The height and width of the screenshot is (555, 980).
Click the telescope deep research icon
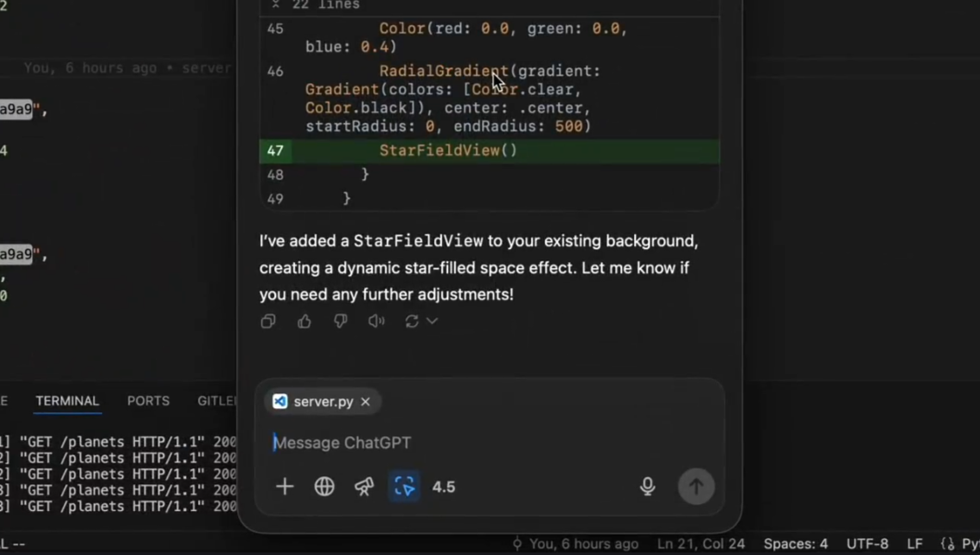(364, 486)
